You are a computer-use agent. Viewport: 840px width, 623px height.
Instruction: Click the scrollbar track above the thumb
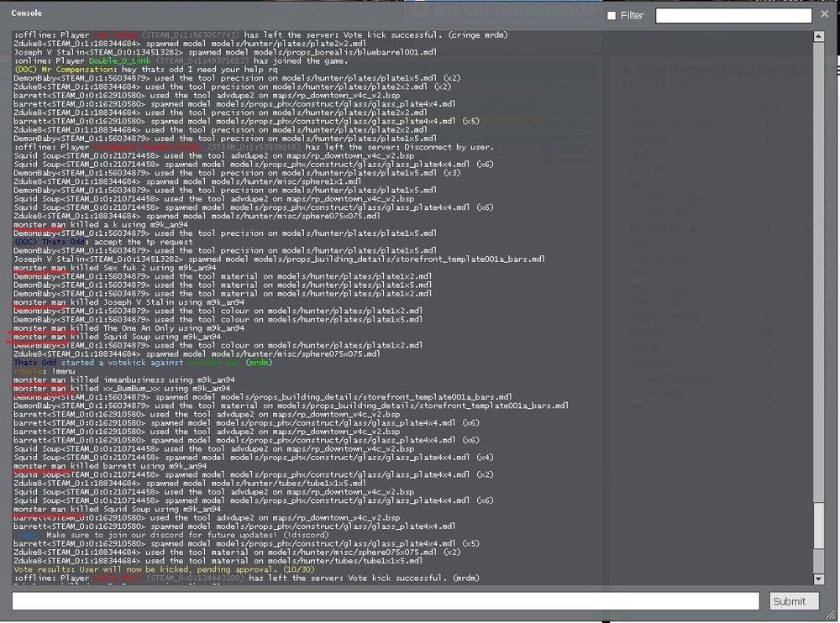(819, 252)
